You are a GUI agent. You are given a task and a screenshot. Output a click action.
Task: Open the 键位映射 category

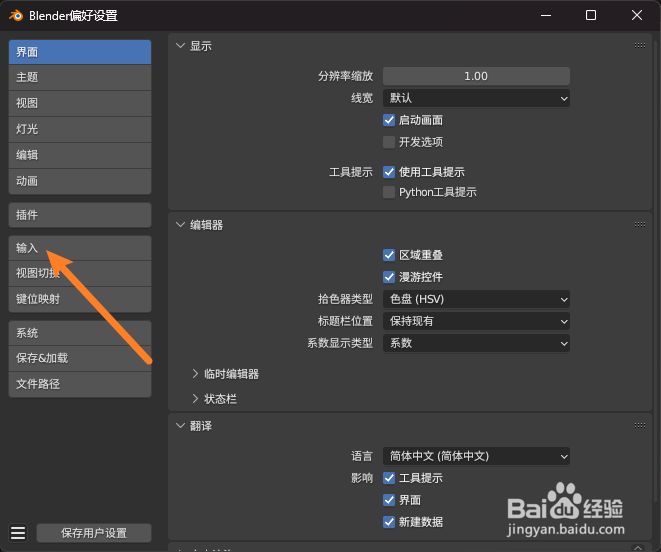click(80, 300)
